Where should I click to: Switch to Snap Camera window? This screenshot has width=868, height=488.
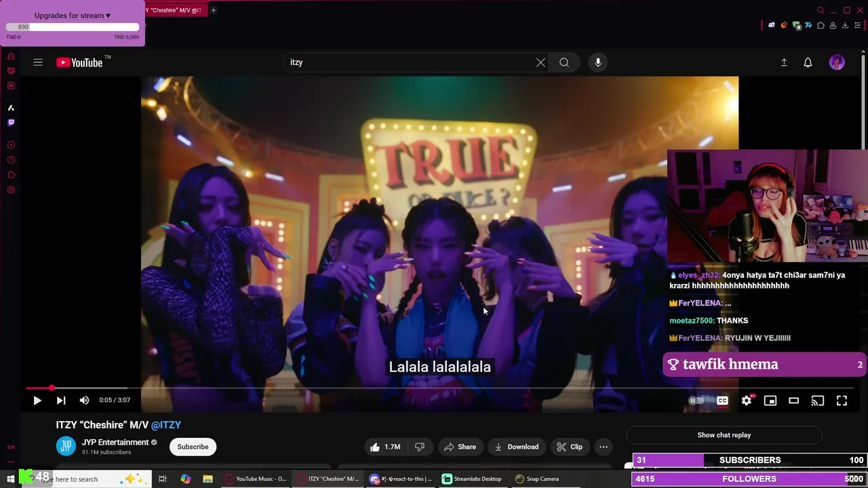537,479
